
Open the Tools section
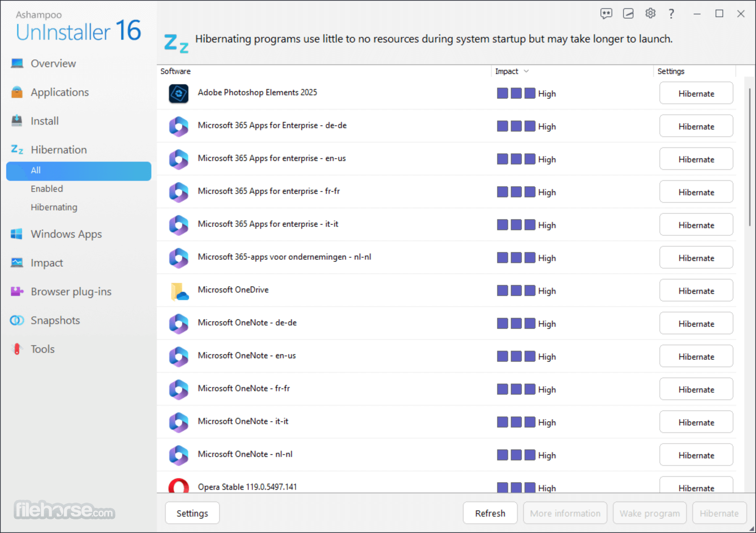coord(43,349)
